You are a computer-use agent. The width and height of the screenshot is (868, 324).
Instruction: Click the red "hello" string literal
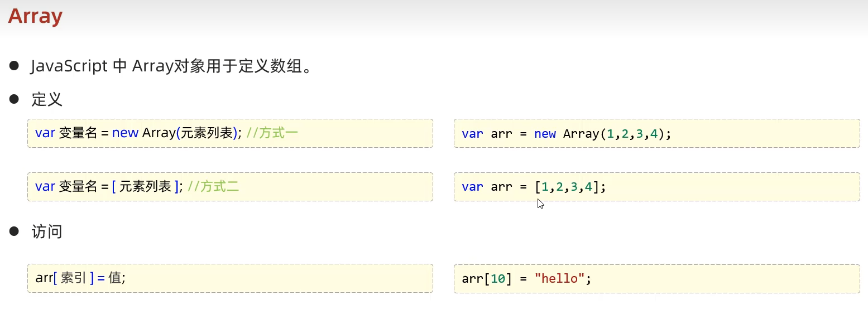tap(559, 278)
